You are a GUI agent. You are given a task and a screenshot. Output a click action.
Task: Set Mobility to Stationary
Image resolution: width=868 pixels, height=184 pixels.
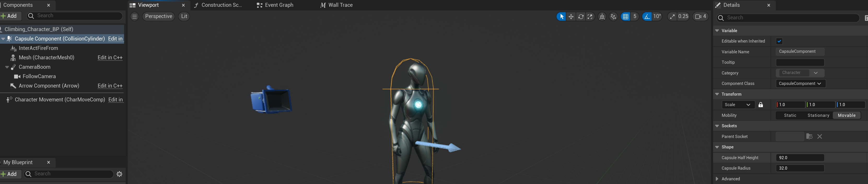(818, 115)
